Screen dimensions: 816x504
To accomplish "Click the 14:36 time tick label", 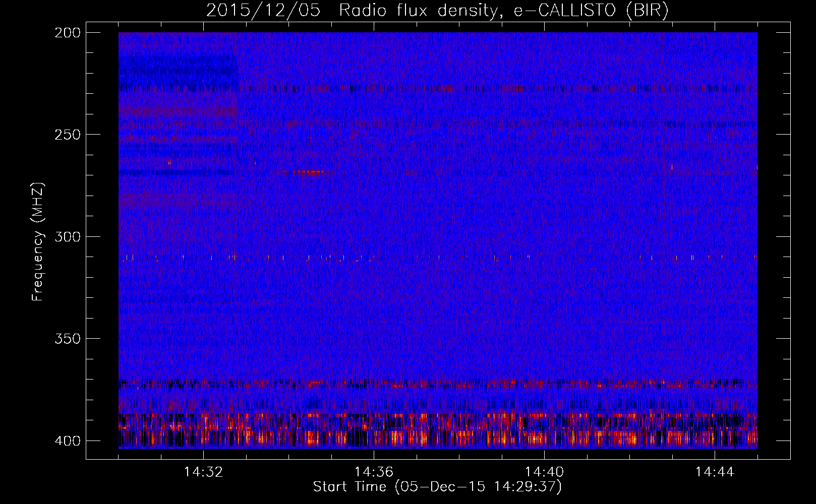I will click(x=374, y=472).
